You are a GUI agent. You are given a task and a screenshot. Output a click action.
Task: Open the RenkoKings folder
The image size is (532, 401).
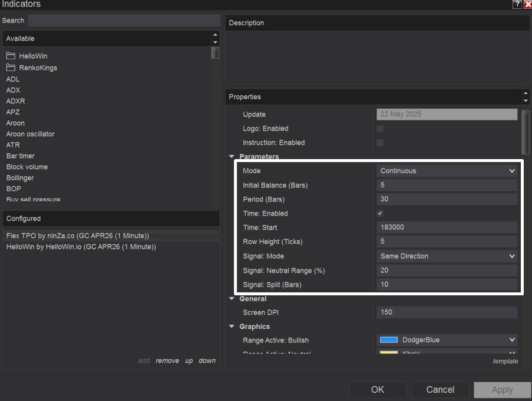(38, 68)
